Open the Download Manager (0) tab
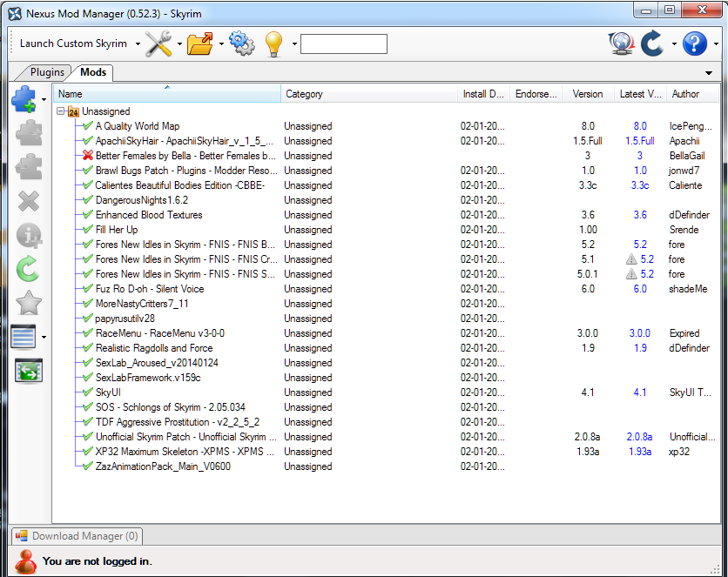 pos(78,536)
